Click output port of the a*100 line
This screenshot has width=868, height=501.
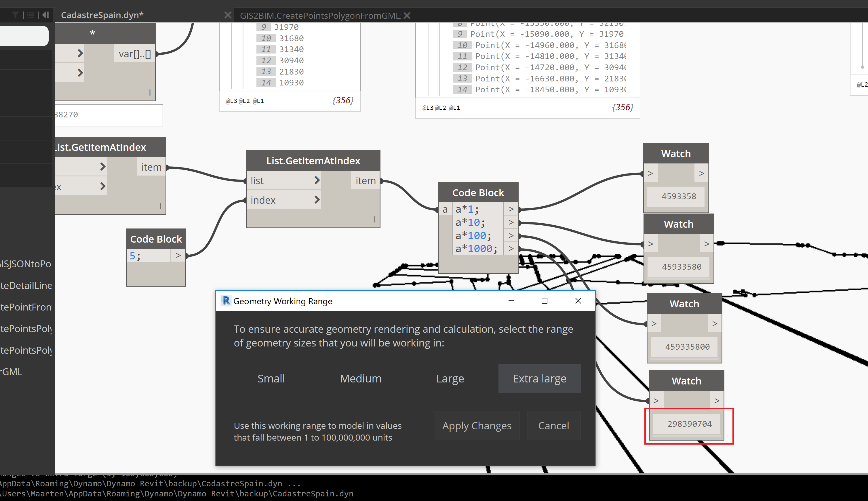coord(511,235)
